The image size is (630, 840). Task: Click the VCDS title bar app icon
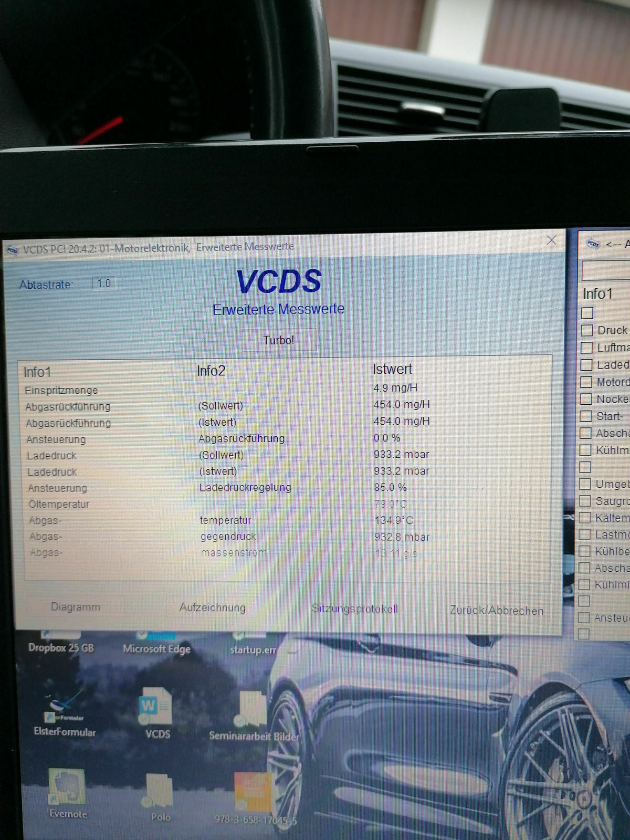(x=12, y=249)
